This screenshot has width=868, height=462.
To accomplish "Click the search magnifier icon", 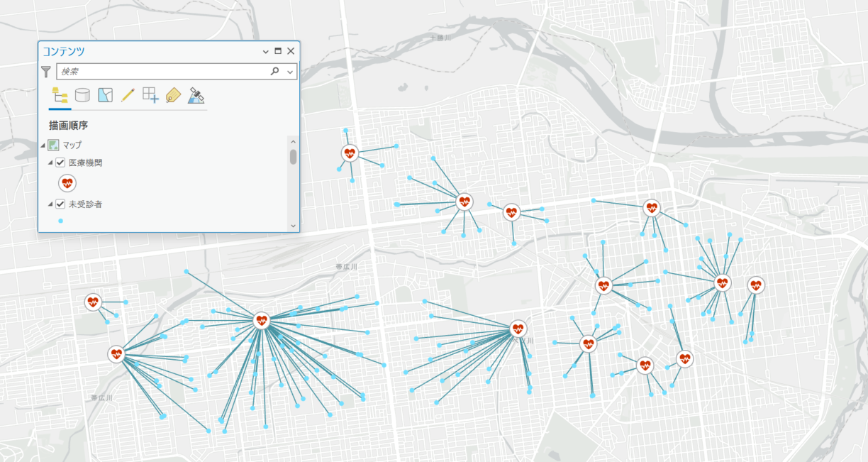I will click(274, 72).
